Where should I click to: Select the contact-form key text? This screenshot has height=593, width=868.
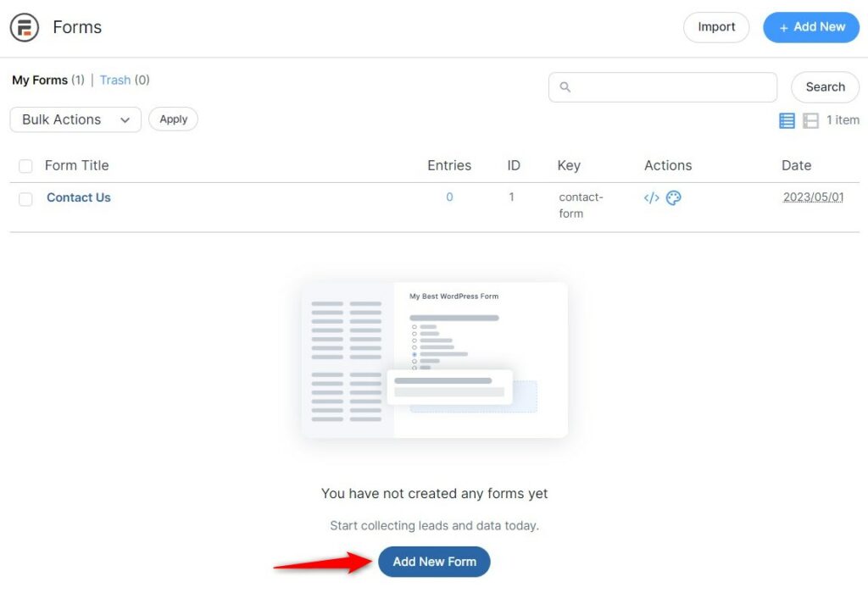tap(581, 205)
